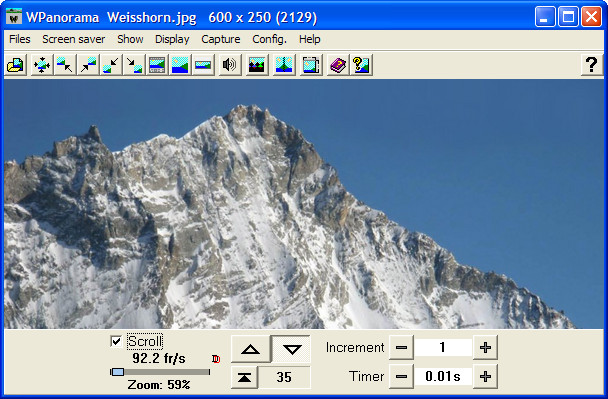Click the Zoom: 59% label
608x399 pixels.
(159, 385)
